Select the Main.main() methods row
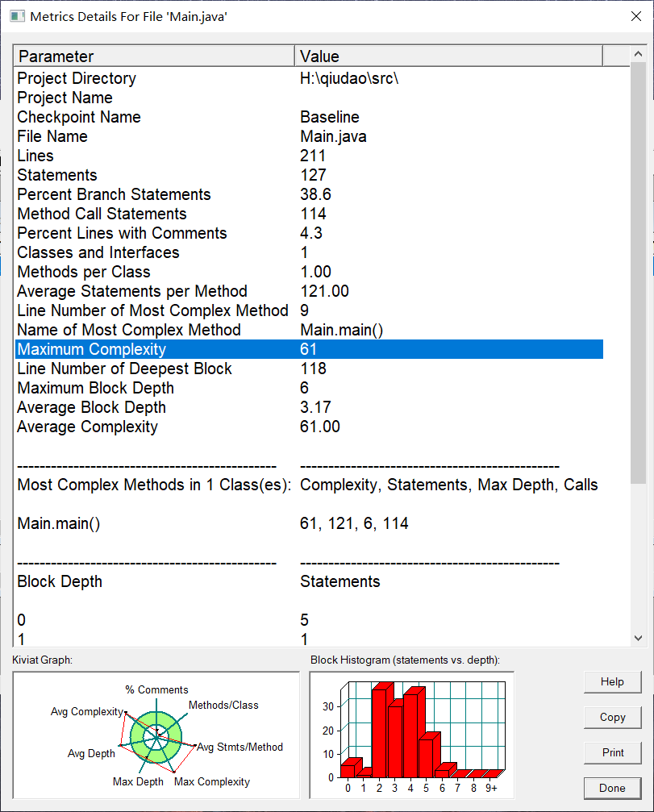 click(309, 523)
